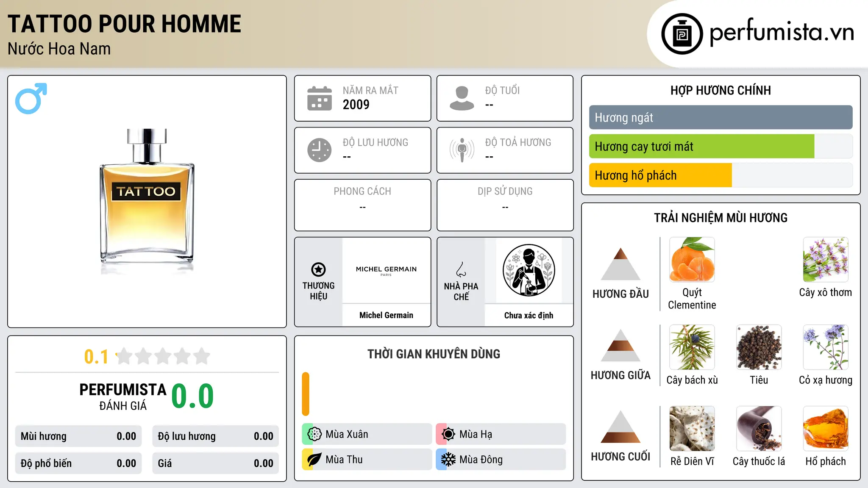Click the PERFUMISTA ĐÁNH GIÁ label

123,396
